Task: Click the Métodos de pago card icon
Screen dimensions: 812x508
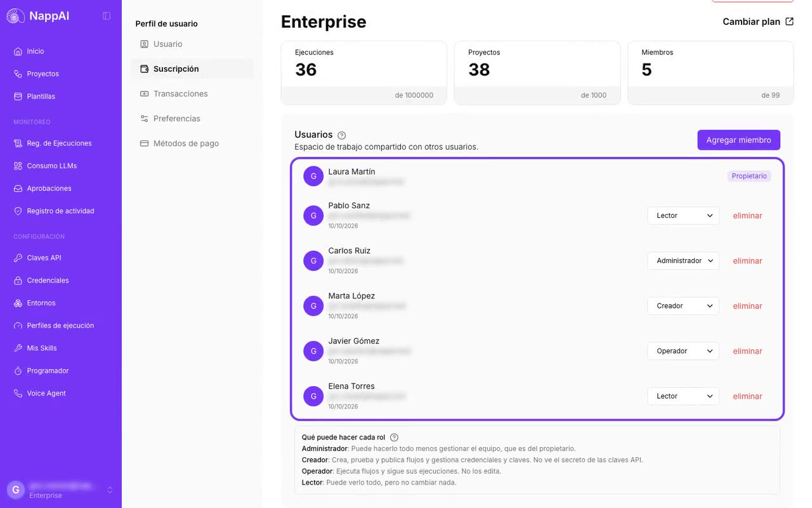Action: [x=144, y=144]
